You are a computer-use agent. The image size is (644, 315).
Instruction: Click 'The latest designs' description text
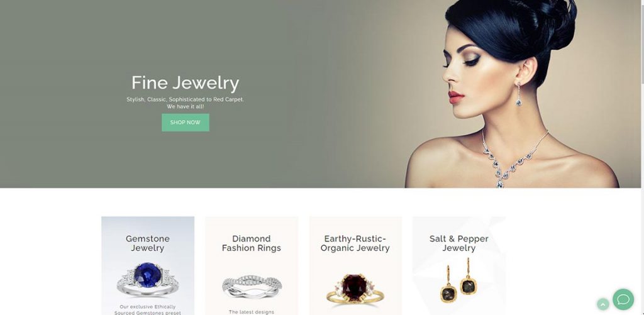252,312
